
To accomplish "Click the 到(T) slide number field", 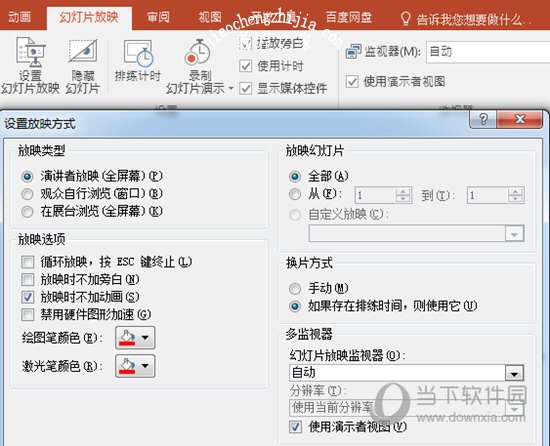I will pos(487,195).
